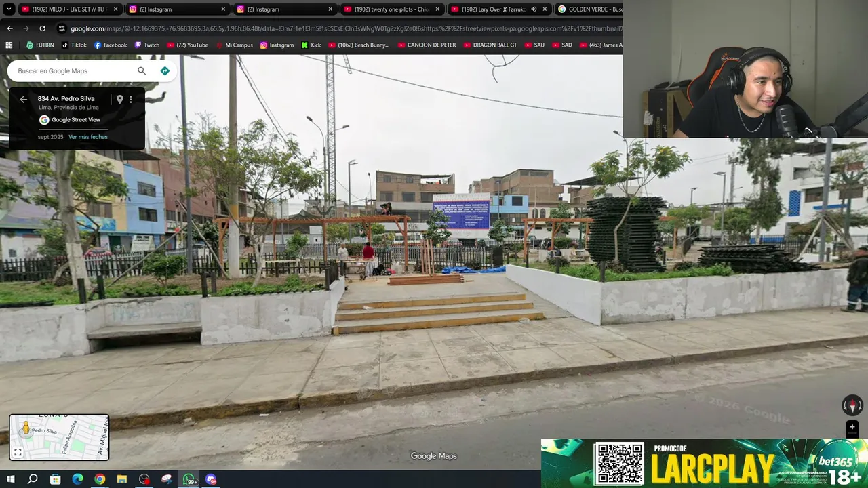Close the Lary Over X Farruko tab
Image resolution: width=868 pixels, height=488 pixels.
[545, 9]
